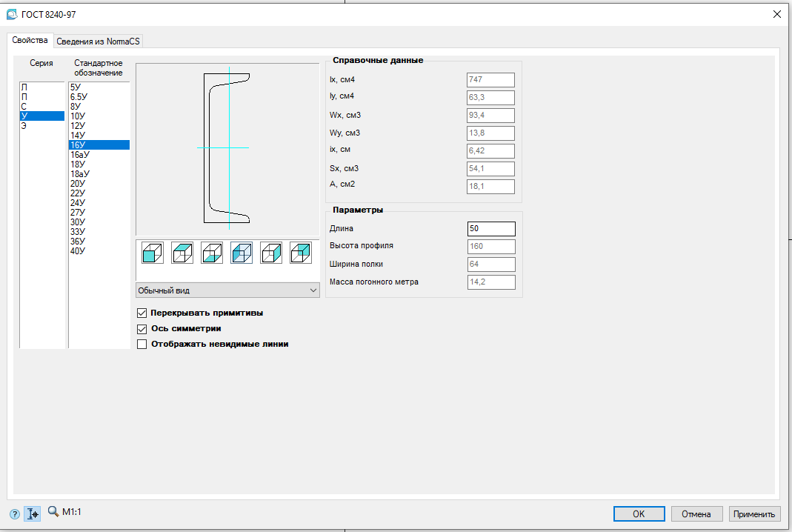Open the Обычный вид dropdown
Viewport: 792px width, 532px height.
(x=227, y=290)
